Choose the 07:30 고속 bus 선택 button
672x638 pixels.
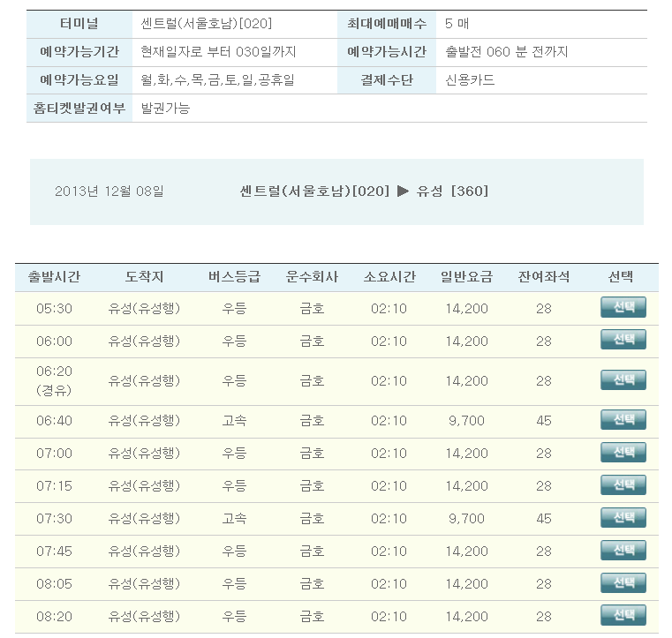click(x=623, y=518)
